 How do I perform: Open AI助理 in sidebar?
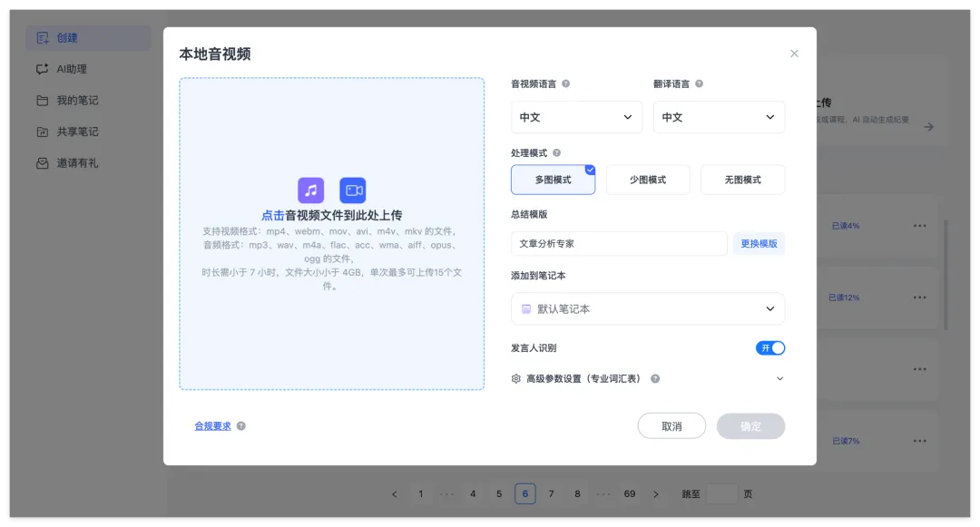(88, 69)
